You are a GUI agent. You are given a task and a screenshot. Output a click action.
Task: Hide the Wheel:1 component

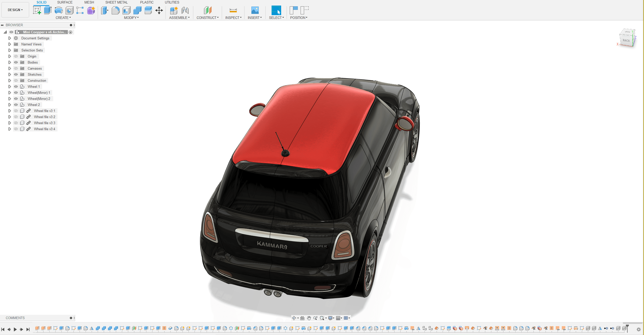click(x=16, y=87)
